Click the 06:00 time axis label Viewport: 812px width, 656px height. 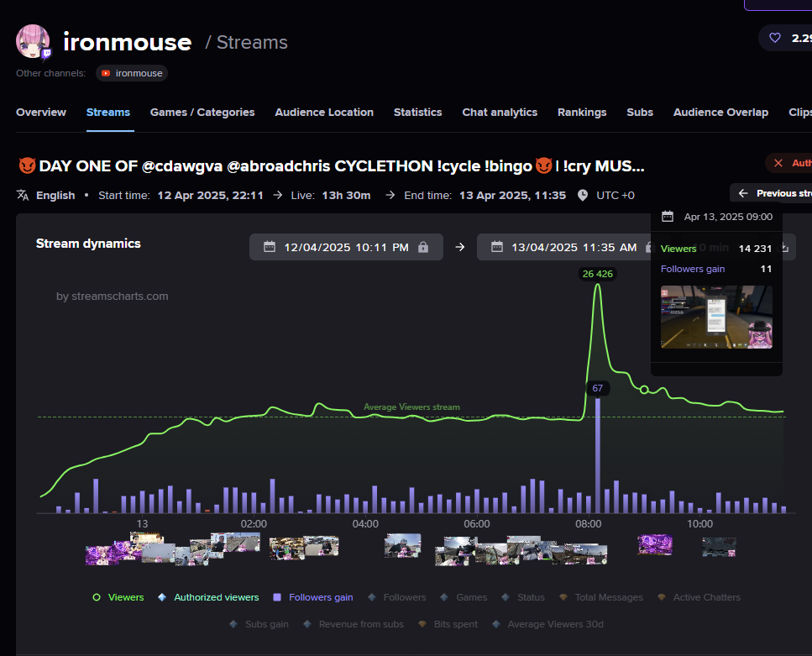click(477, 524)
